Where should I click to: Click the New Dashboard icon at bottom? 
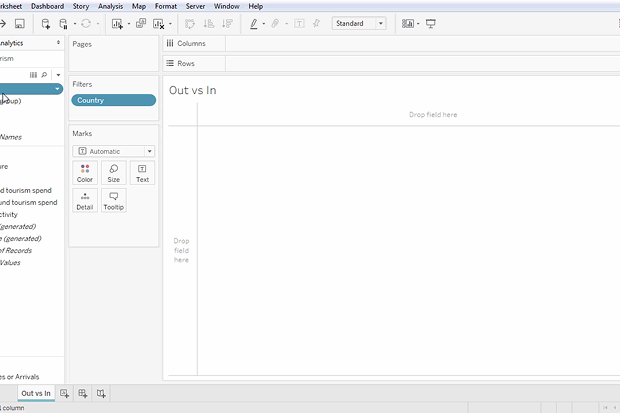coord(83,394)
